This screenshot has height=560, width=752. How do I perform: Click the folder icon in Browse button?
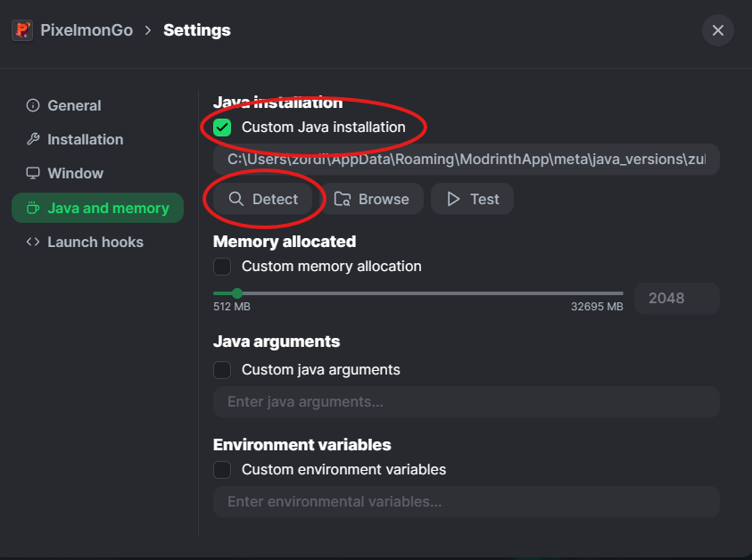tap(343, 199)
